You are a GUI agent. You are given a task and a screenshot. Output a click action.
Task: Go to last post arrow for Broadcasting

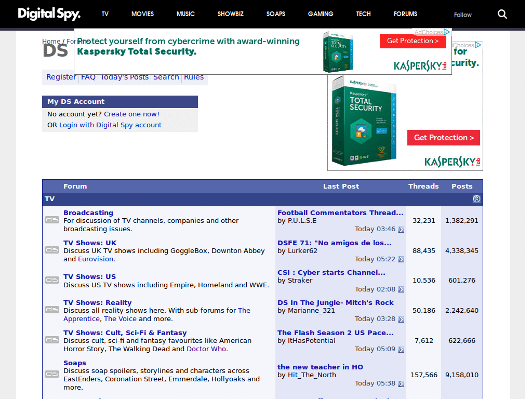(401, 230)
